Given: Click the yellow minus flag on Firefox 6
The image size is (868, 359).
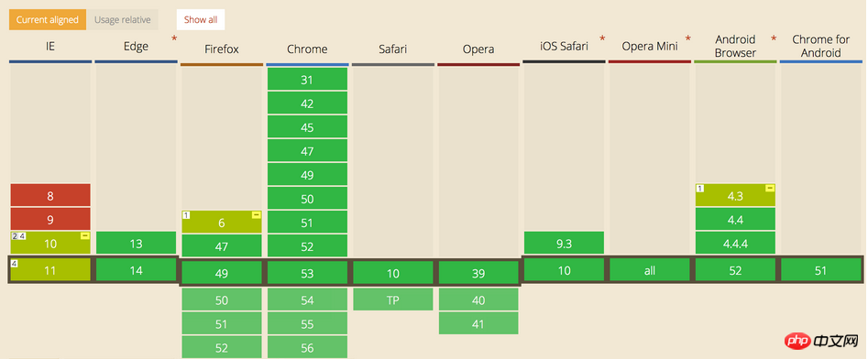Looking at the screenshot, I should (257, 215).
